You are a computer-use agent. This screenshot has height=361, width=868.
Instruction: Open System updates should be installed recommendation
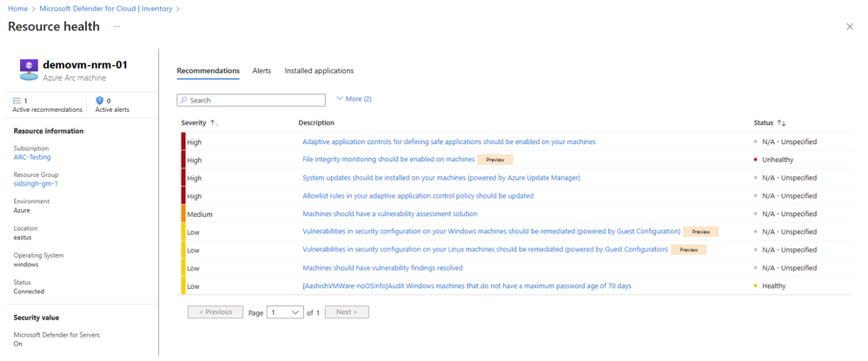click(x=441, y=177)
